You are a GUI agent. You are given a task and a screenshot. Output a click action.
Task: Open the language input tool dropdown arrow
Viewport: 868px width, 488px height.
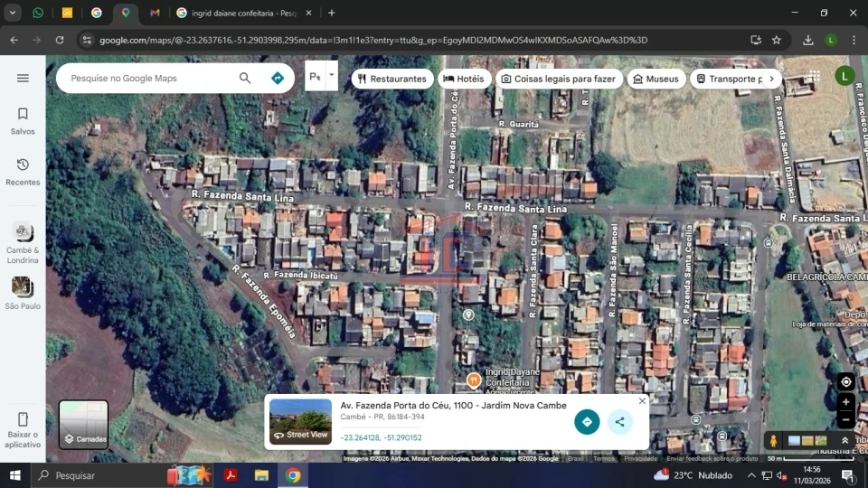331,76
